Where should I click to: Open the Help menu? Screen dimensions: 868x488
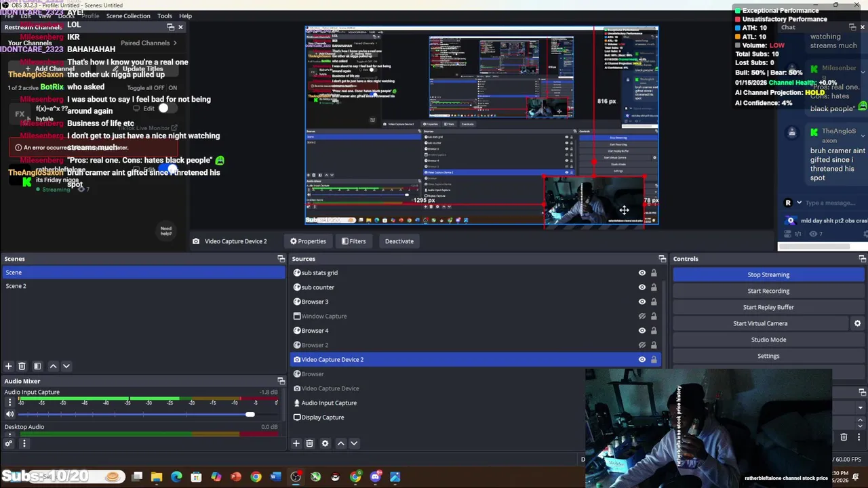[x=185, y=16]
